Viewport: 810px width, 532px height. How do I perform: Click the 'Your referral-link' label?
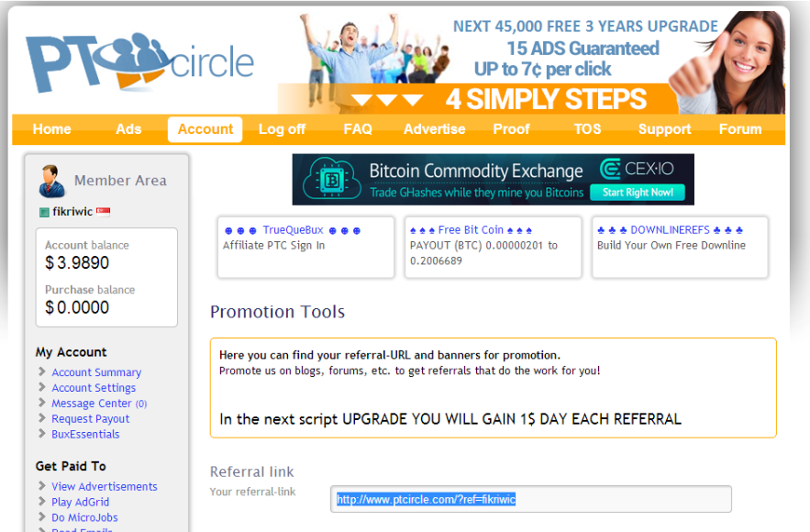coord(252,493)
